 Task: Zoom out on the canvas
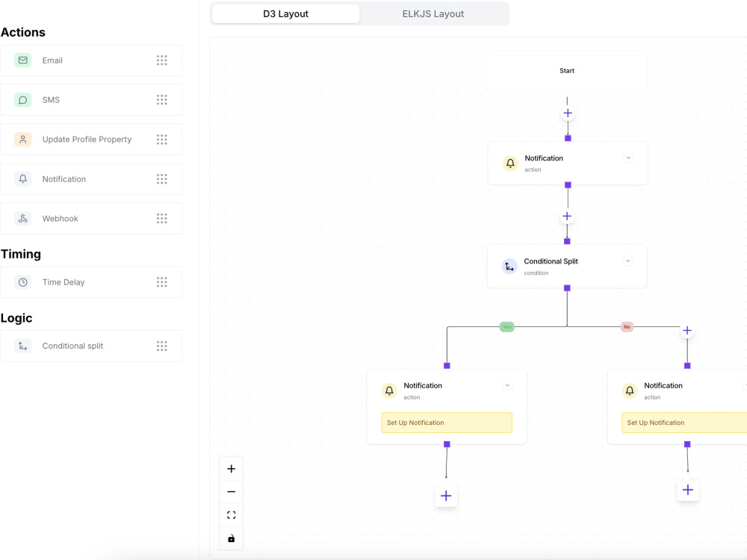click(232, 492)
